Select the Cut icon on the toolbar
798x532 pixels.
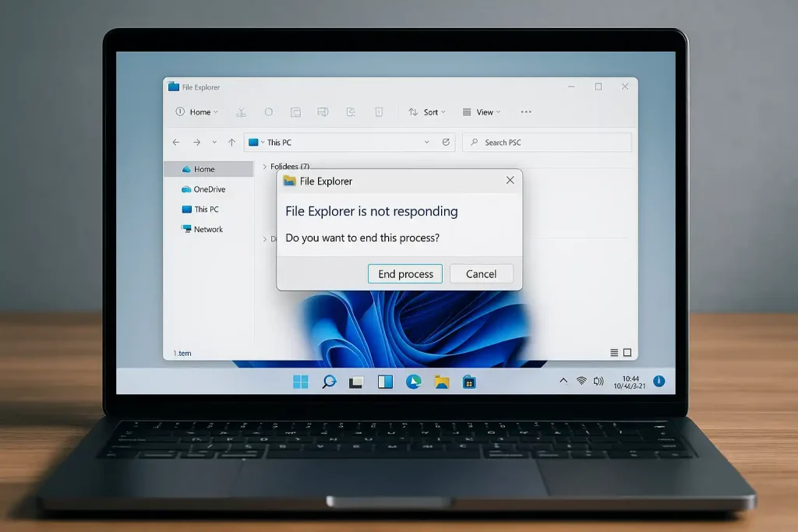click(x=241, y=111)
